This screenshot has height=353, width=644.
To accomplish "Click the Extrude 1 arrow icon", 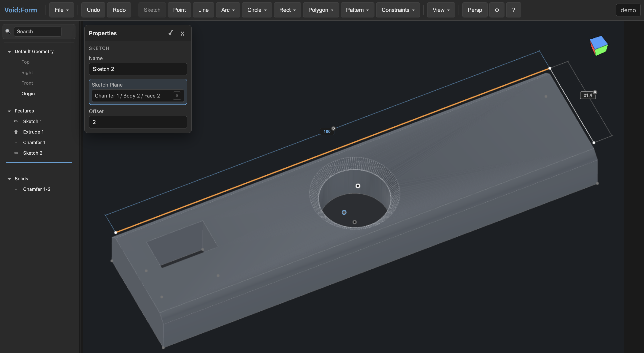I will coord(16,132).
